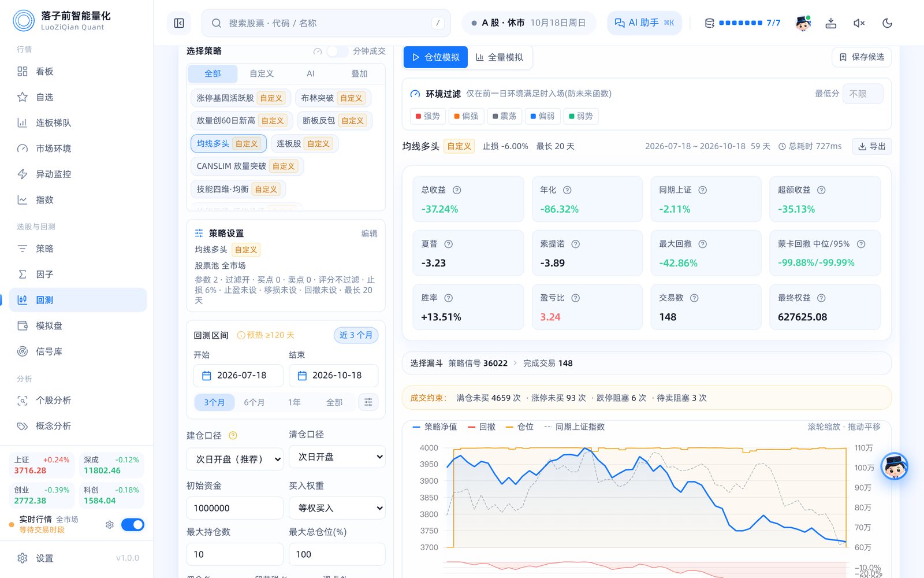The width and height of the screenshot is (924, 578).
Task: Open the 清仓口径 dropdown
Action: click(337, 457)
